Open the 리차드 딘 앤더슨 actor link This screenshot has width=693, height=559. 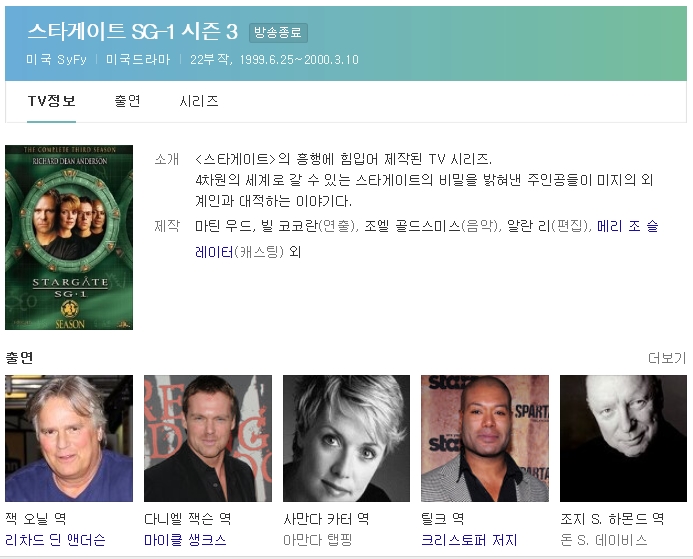click(55, 541)
